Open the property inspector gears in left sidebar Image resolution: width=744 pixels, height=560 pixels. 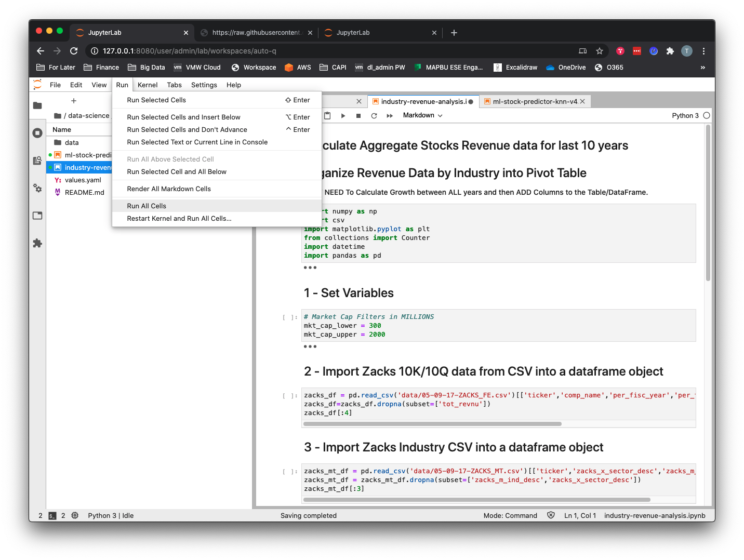[37, 188]
